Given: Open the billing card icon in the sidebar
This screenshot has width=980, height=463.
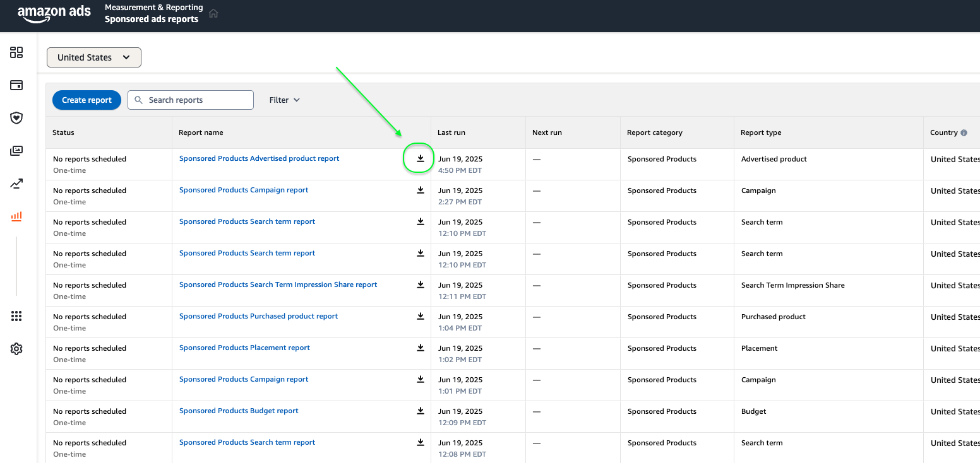Looking at the screenshot, I should tap(16, 85).
